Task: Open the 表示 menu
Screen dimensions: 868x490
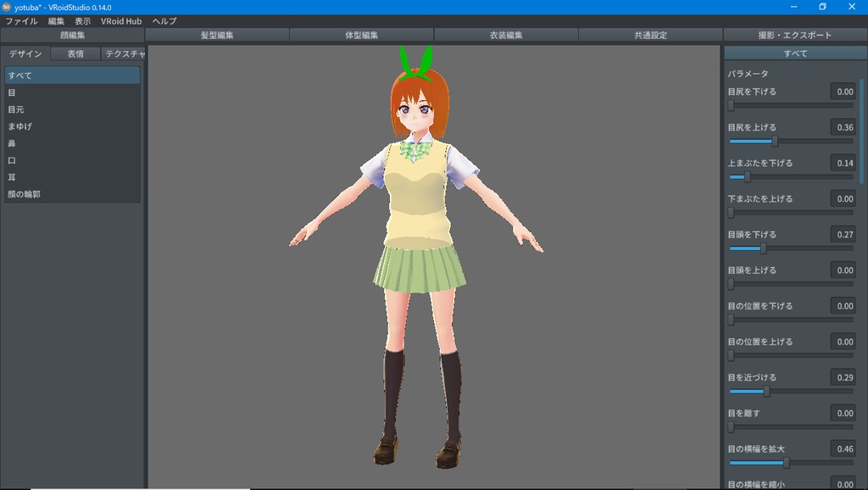Action: (82, 21)
